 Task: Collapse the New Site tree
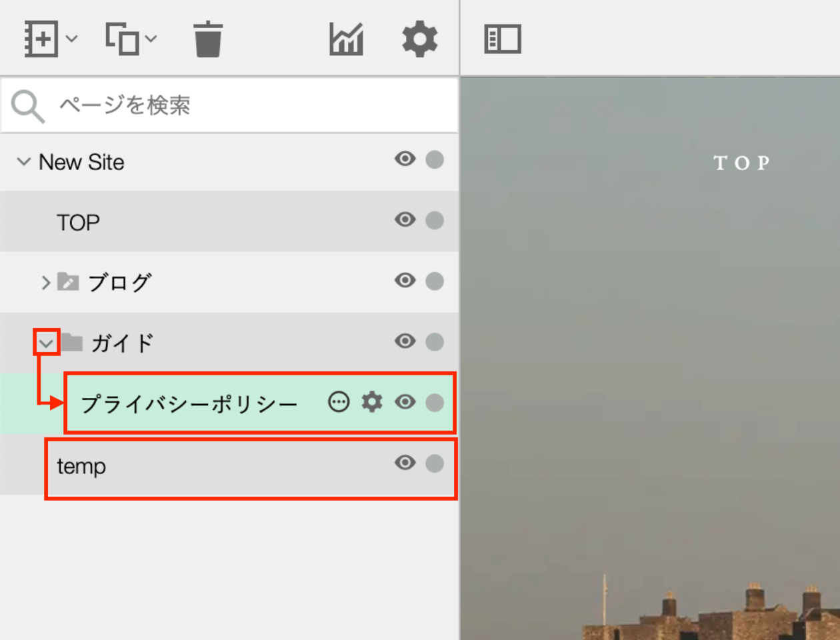(x=24, y=161)
